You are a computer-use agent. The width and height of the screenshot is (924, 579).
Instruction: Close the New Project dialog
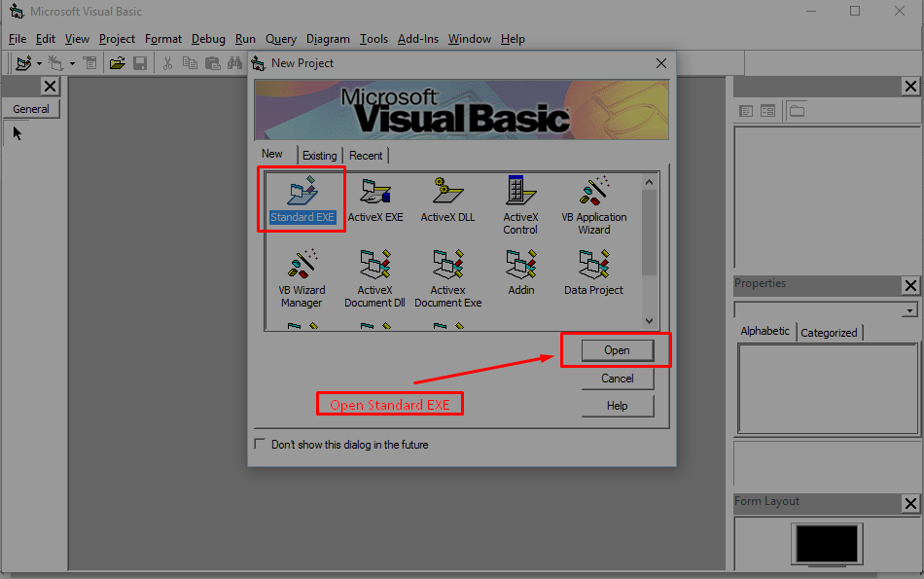click(661, 63)
